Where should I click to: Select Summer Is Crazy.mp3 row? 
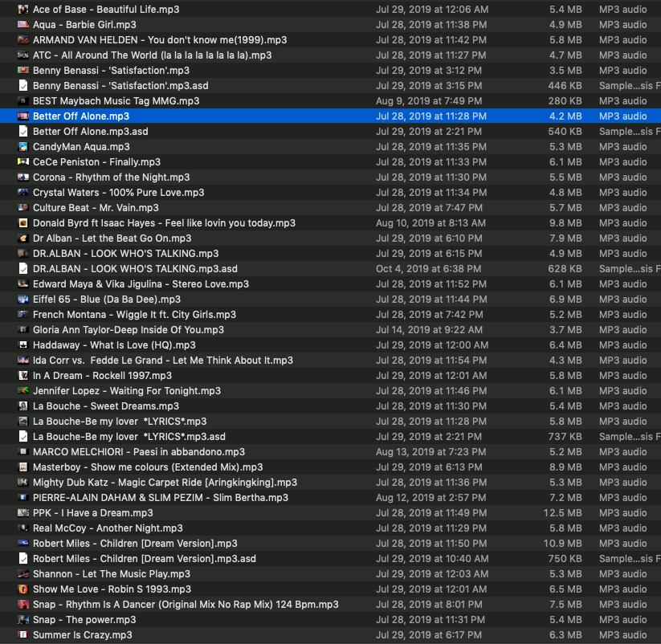tap(331, 634)
